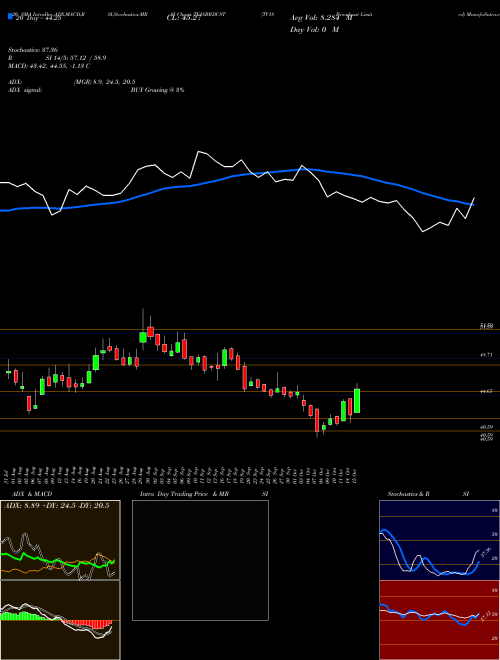Click the 'SI 14/3: 57.12 / 58.9' value
The width and height of the screenshot is (500, 660).
76,58
